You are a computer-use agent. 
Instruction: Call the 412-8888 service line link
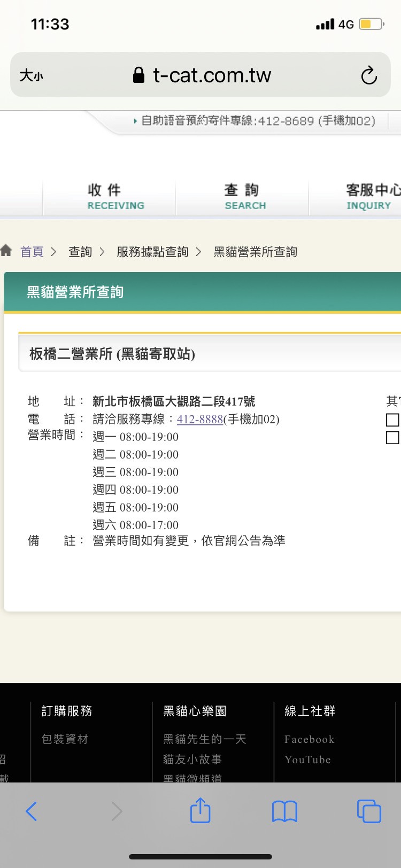click(x=200, y=419)
